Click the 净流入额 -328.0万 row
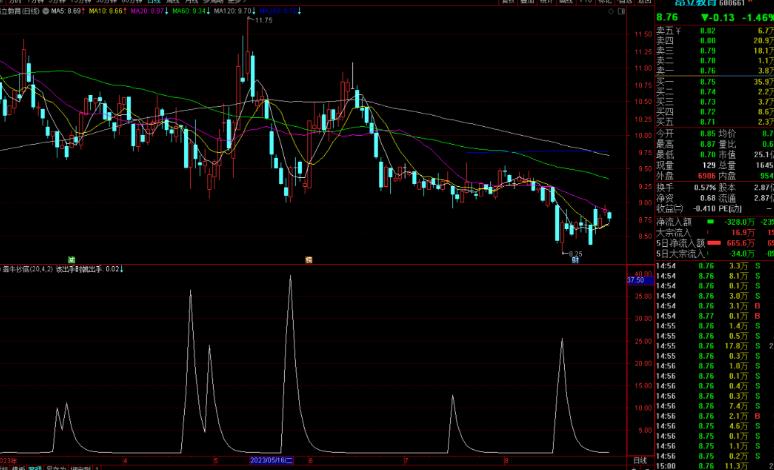Screen dimensions: 774x470 click(x=715, y=222)
